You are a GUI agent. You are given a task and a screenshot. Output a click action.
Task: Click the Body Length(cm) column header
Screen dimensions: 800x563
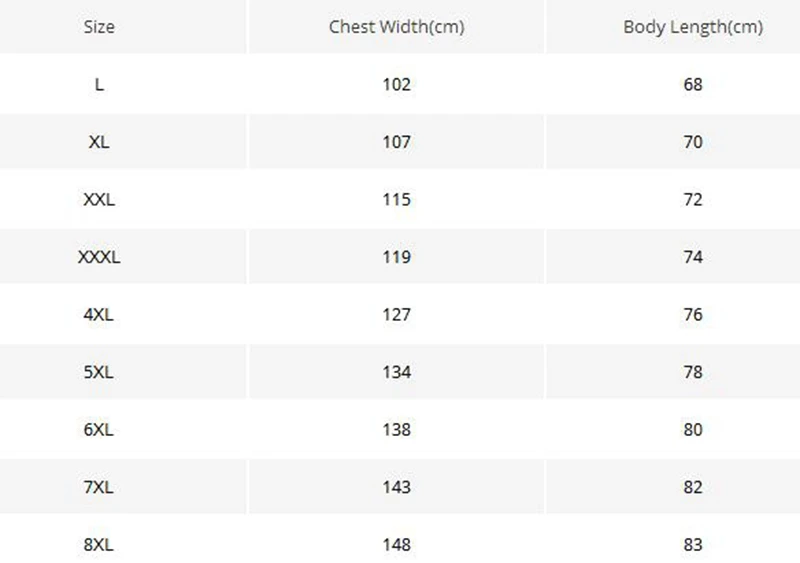point(692,27)
